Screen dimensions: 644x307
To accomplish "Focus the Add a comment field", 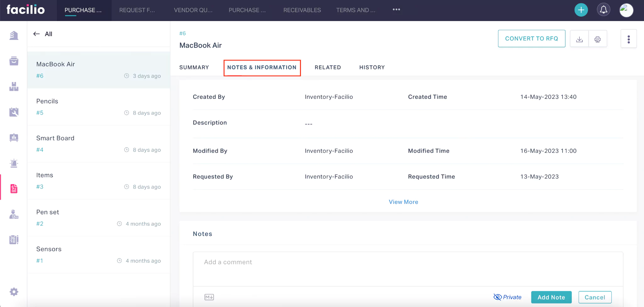I will [408, 269].
